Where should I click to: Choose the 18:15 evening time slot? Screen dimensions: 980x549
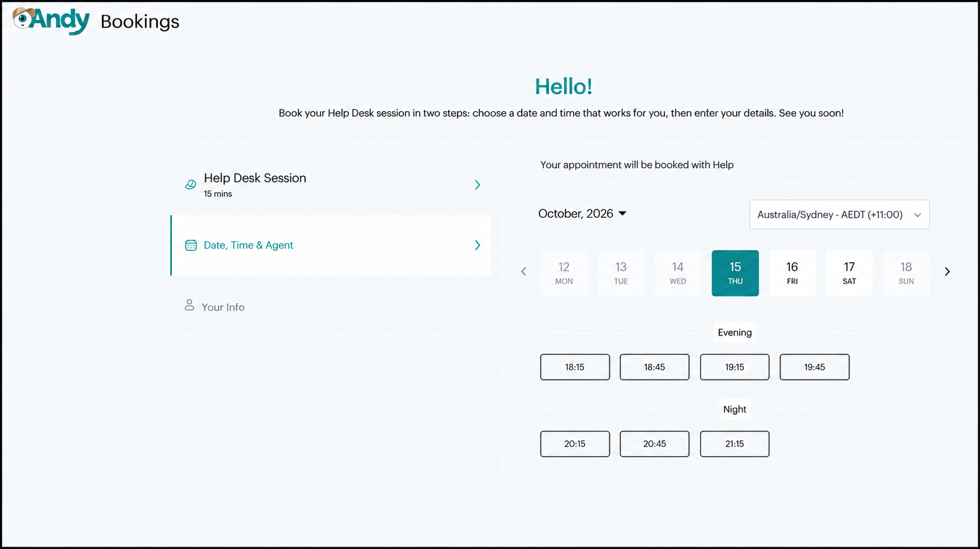click(575, 367)
